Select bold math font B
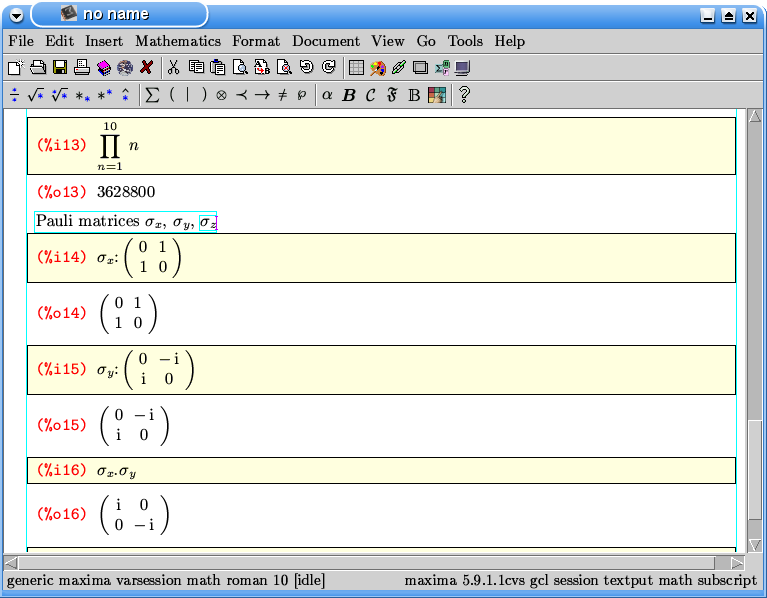The height and width of the screenshot is (598, 767). coord(349,95)
